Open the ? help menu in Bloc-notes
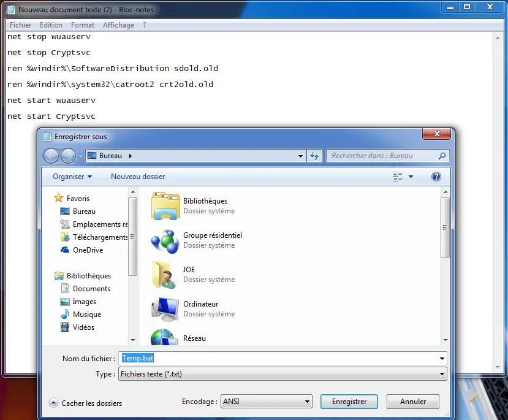This screenshot has height=420, width=508. (144, 25)
